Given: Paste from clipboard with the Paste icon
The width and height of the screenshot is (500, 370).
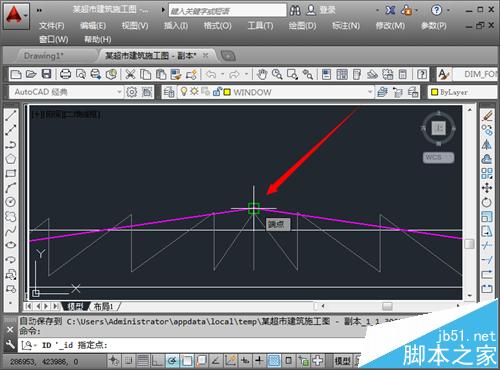Looking at the screenshot, I should (x=161, y=74).
